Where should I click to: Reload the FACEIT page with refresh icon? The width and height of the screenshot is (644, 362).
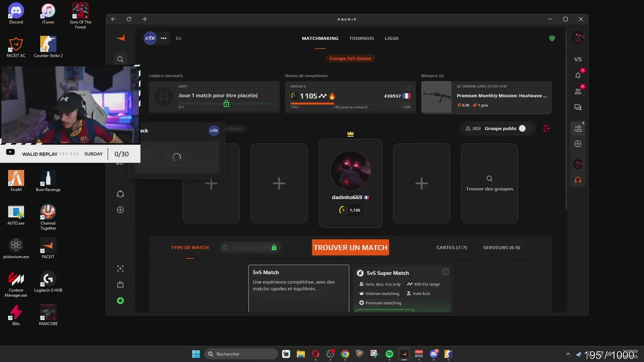(x=129, y=19)
